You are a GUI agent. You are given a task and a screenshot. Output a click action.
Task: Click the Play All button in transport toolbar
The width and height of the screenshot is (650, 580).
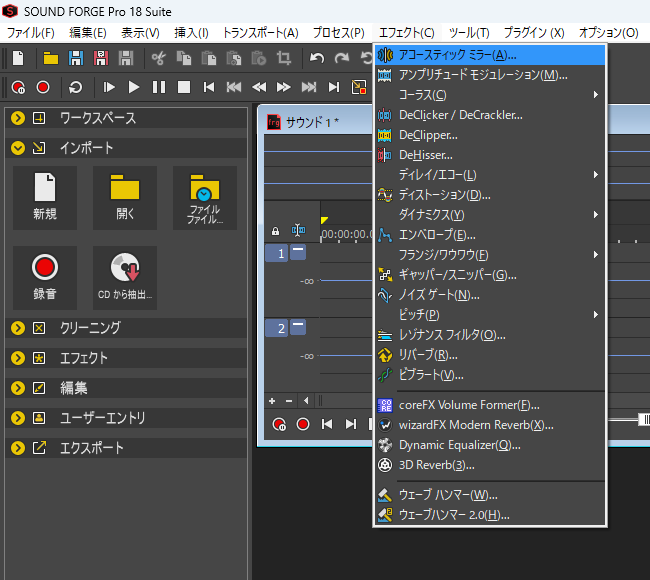click(x=109, y=87)
